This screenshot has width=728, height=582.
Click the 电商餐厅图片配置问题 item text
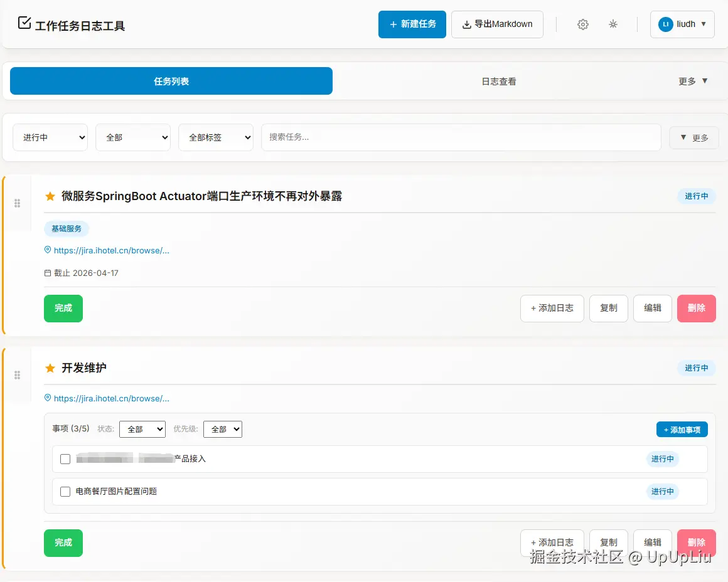tap(116, 492)
